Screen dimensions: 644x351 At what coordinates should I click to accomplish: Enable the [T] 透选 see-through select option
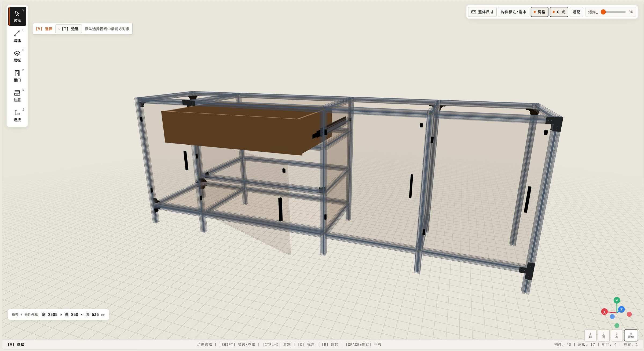68,29
